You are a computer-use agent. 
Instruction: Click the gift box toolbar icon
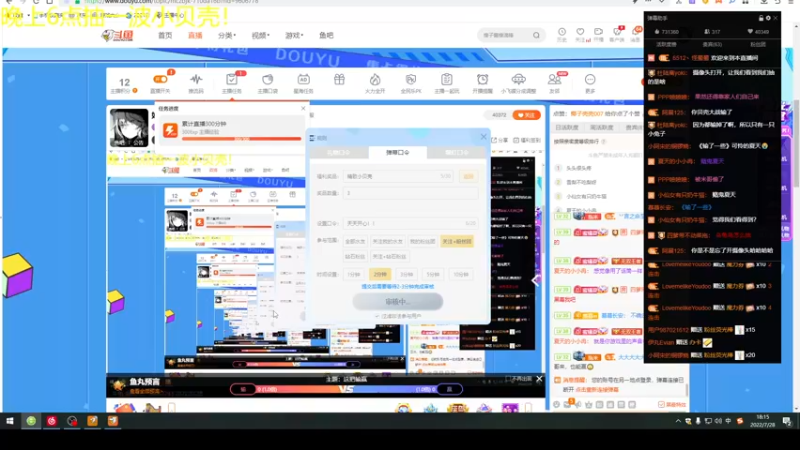point(339,80)
